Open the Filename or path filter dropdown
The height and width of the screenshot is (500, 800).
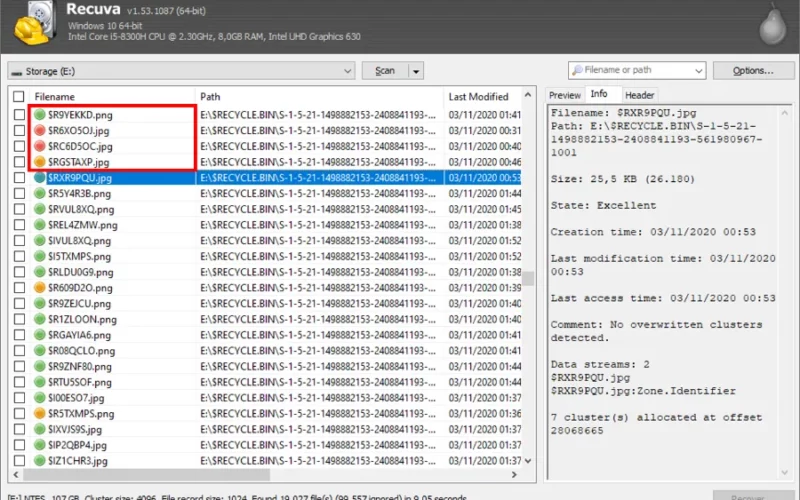(698, 70)
